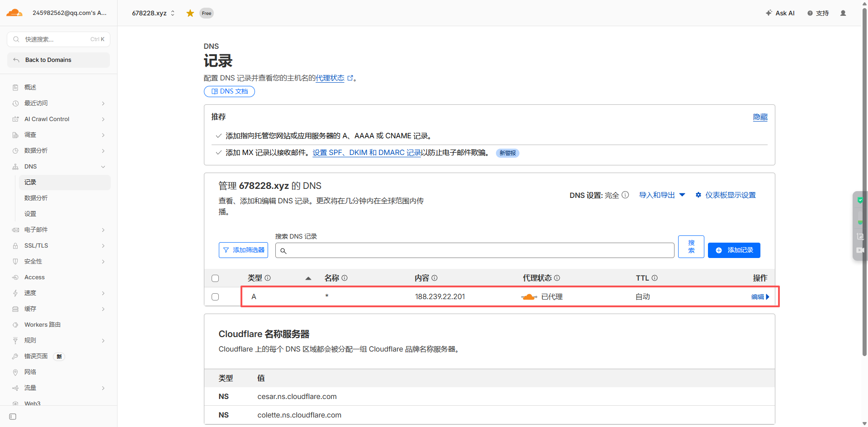Go Back to Domains
Image resolution: width=868 pixels, height=427 pixels.
[x=58, y=60]
